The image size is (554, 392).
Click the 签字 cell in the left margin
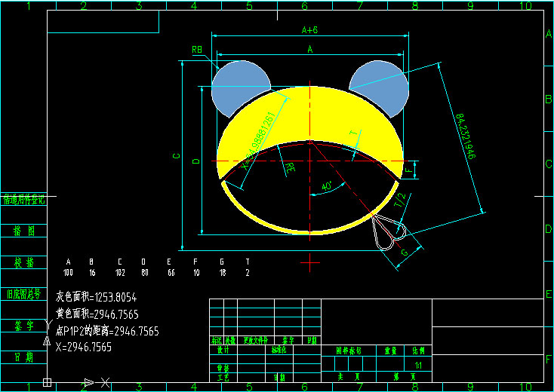[23, 326]
